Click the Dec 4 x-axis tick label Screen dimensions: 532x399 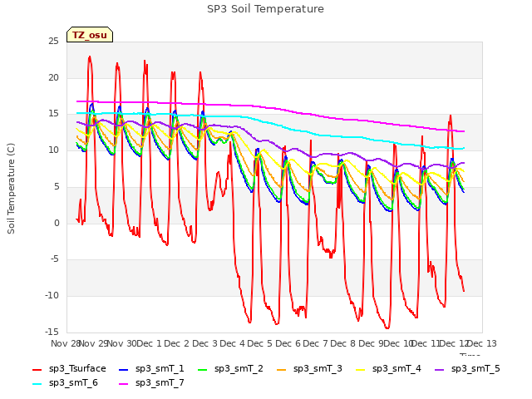click(x=232, y=343)
